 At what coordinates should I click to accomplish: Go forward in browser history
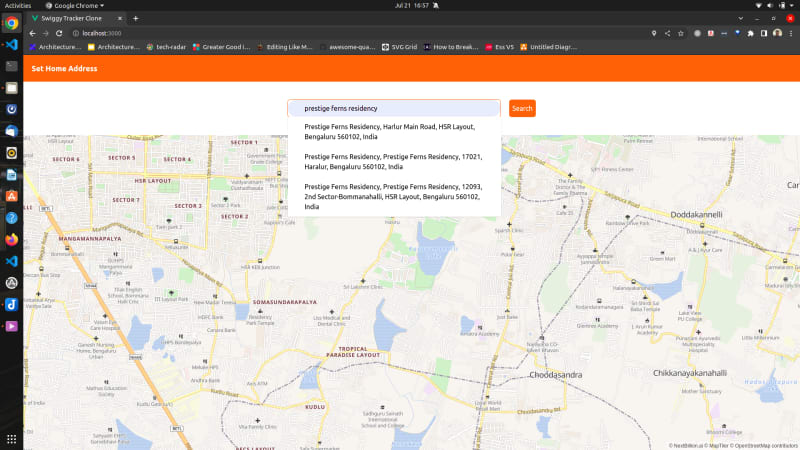pos(45,33)
